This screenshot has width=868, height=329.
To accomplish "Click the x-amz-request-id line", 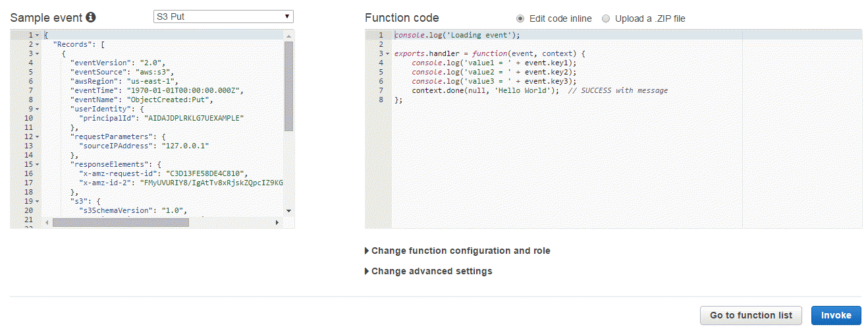I will 163,173.
